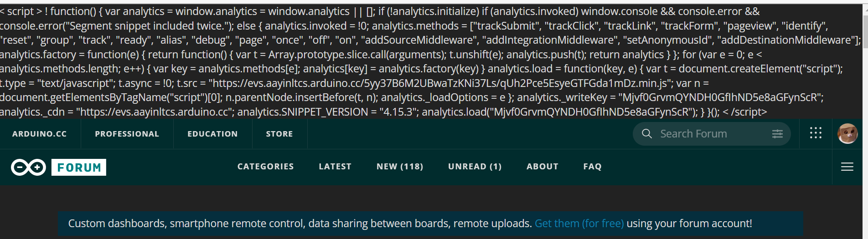
Task: Show NEW (118) topics
Action: pos(400,167)
